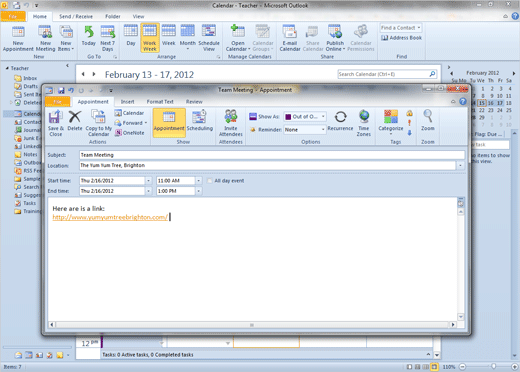Open the Recurrence settings icon

tap(340, 120)
